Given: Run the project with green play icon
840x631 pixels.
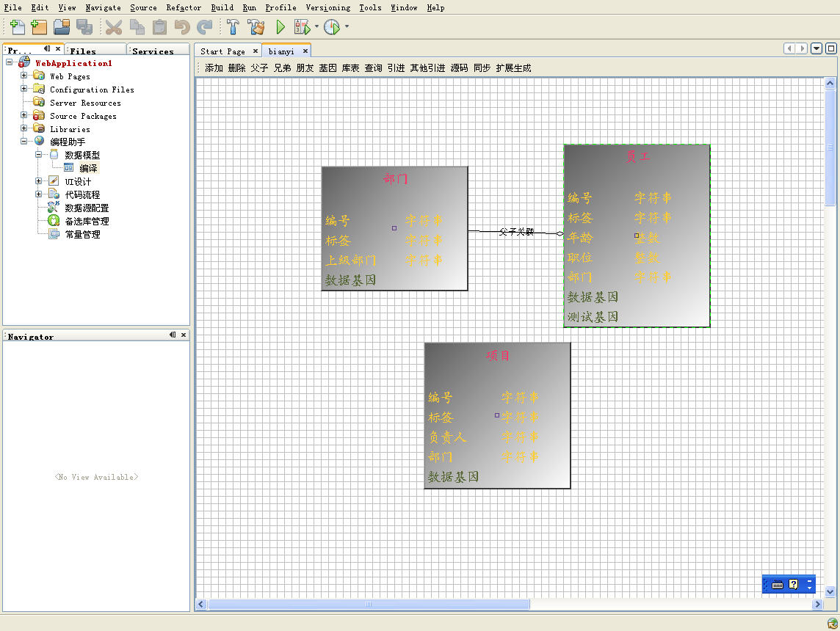Looking at the screenshot, I should point(280,27).
